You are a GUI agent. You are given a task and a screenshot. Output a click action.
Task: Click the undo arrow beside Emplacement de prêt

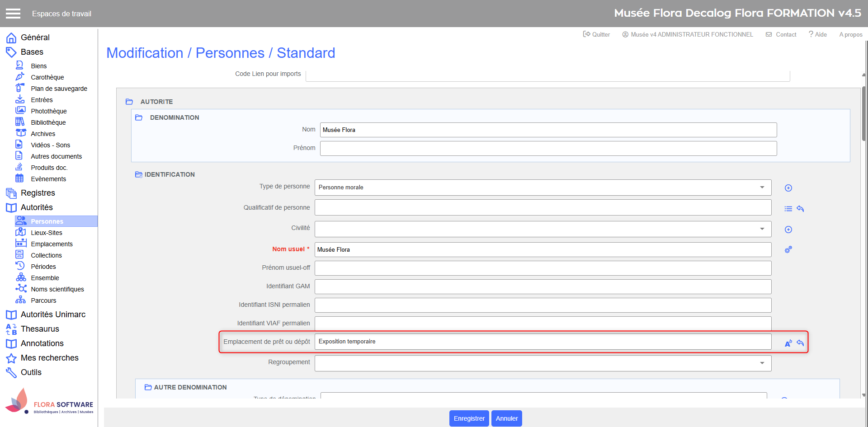click(x=800, y=343)
